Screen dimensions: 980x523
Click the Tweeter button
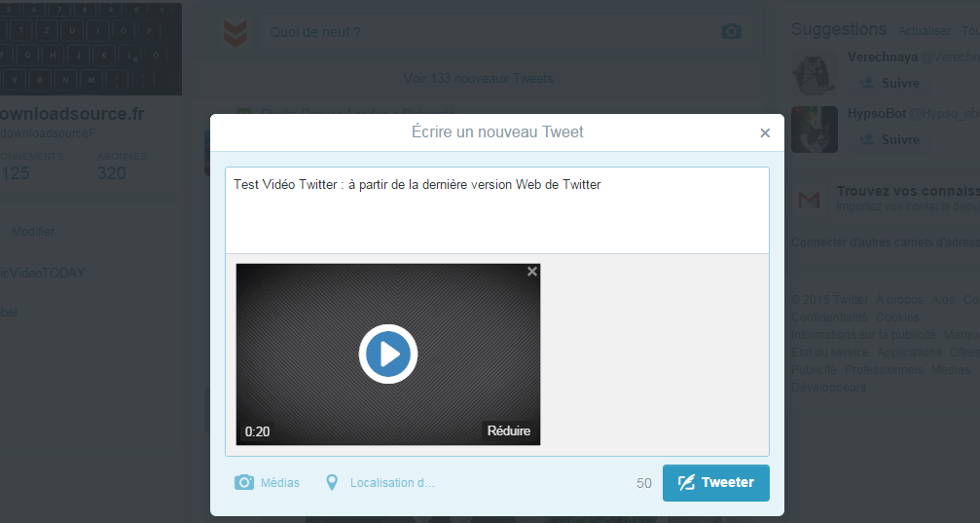pos(715,483)
